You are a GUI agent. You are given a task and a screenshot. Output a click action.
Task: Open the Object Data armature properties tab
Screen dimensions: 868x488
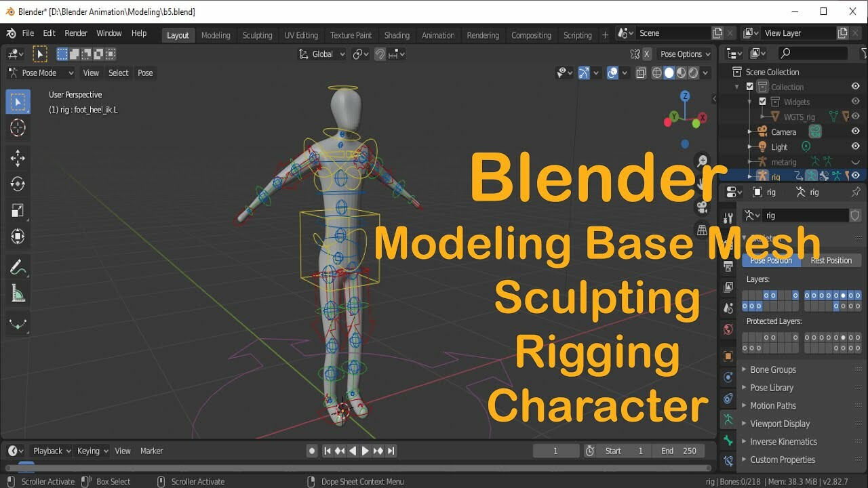pos(728,419)
